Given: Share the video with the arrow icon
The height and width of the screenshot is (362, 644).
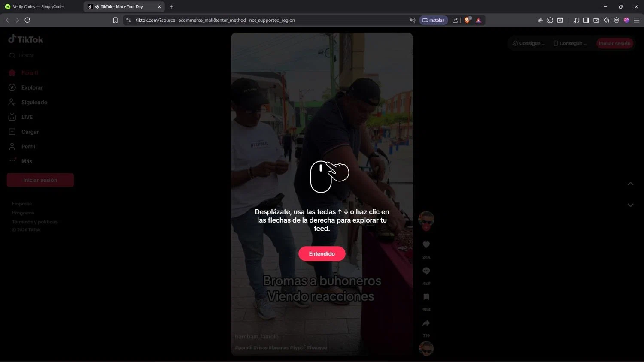Looking at the screenshot, I should coord(426,323).
